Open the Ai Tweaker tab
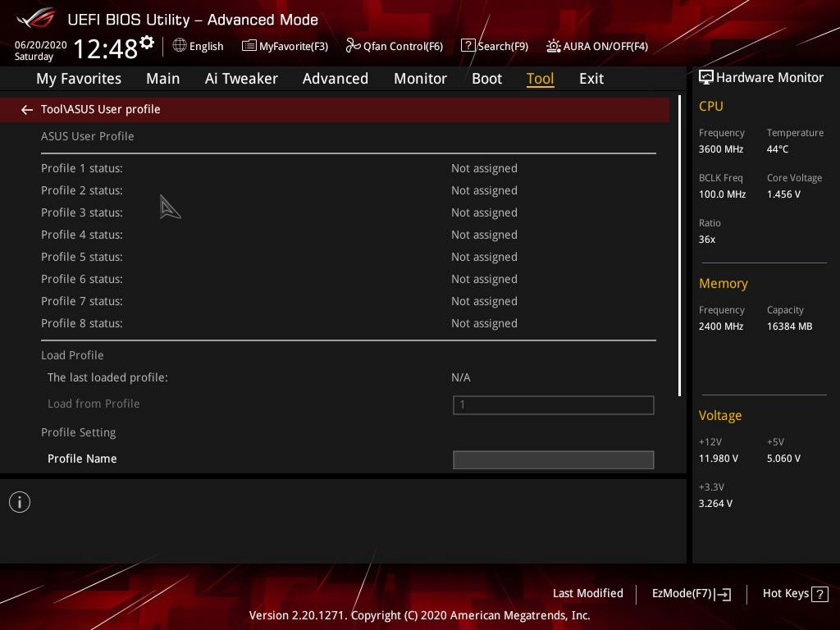Screen dimensions: 840x630 (x=241, y=79)
